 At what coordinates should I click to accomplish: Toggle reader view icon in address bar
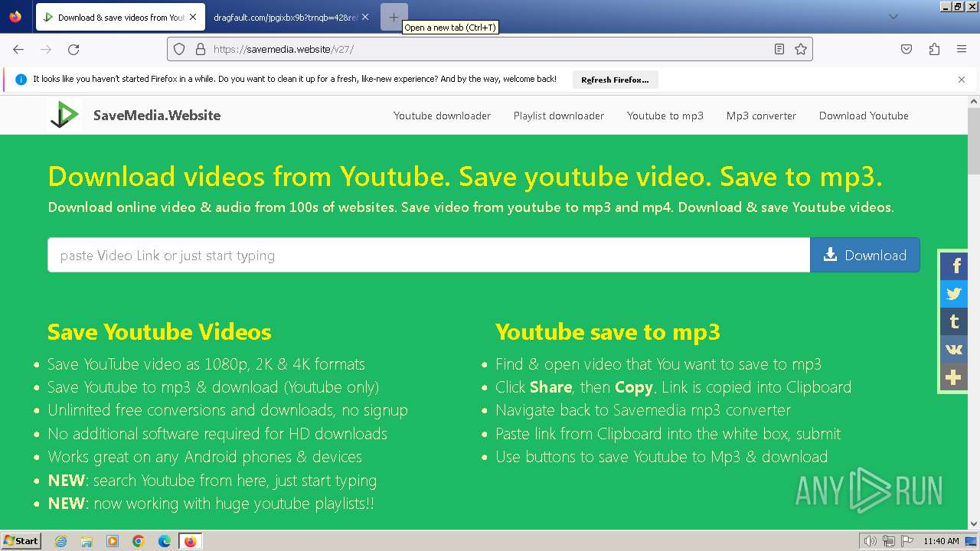(x=779, y=49)
